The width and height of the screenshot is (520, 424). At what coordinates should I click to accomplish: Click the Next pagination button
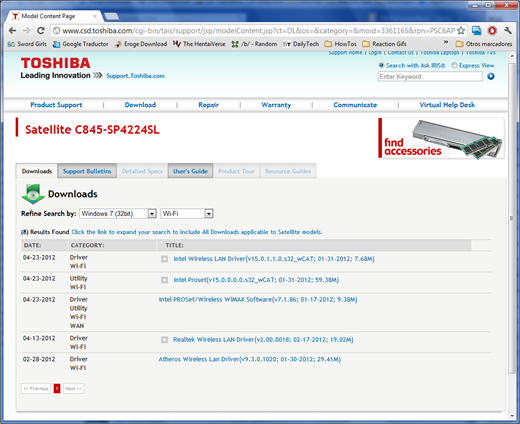[x=74, y=389]
